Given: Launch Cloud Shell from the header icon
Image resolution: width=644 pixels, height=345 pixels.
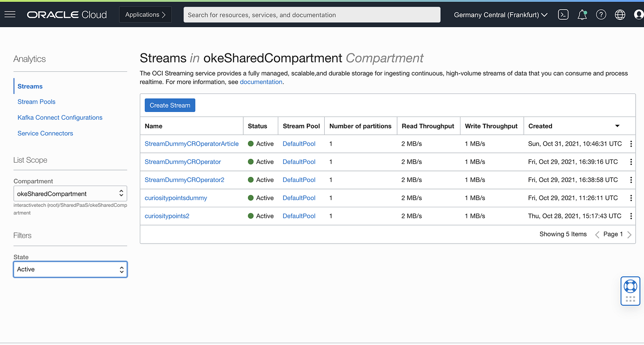Looking at the screenshot, I should tap(563, 15).
